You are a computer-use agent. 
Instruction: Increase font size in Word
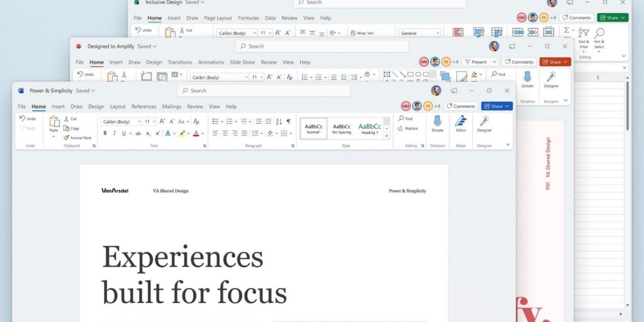click(162, 121)
